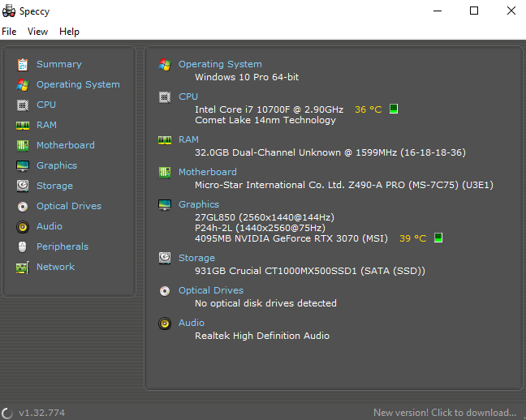Click '27GL850 (2560x1440@144Hz)' monitor text
Screen dimensions: 526x420
pyautogui.click(x=265, y=217)
